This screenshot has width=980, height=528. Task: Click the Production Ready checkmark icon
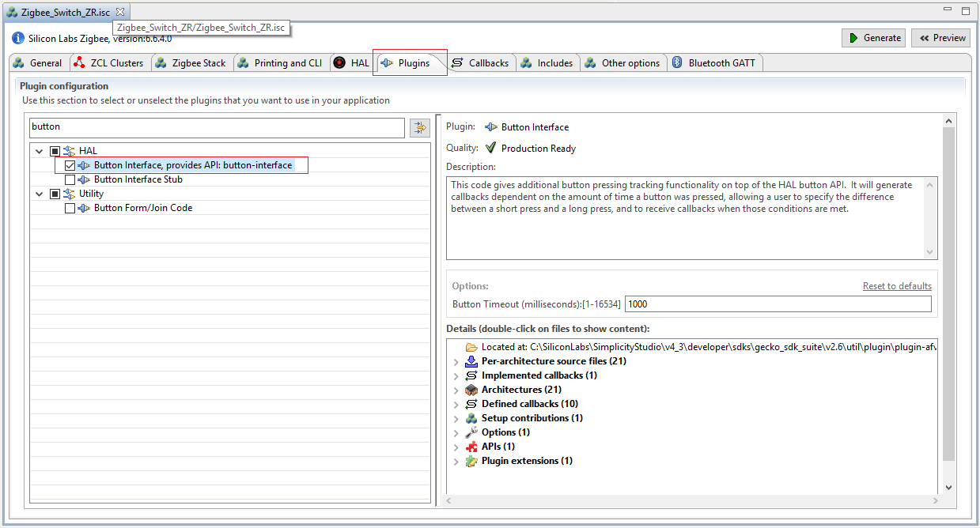click(x=491, y=148)
